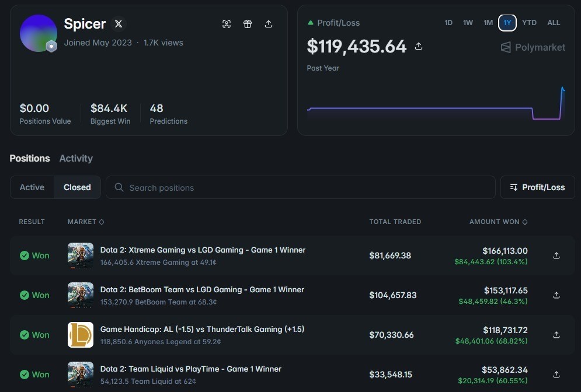
Task: Share the AL vs ThunderTalk Gaming position
Action: coord(556,335)
